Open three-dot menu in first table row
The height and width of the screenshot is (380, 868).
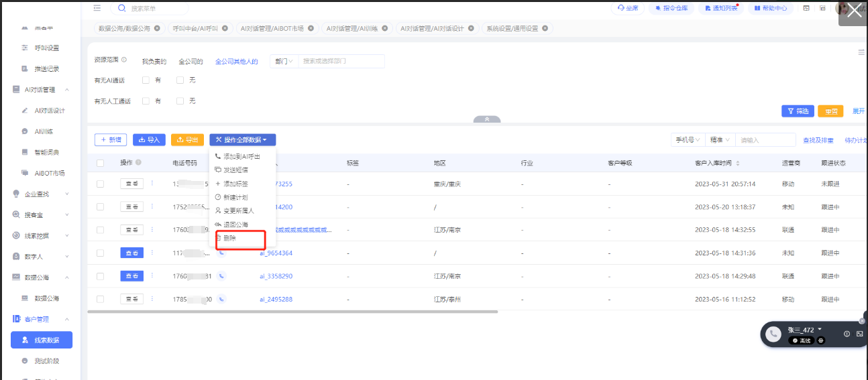[152, 184]
